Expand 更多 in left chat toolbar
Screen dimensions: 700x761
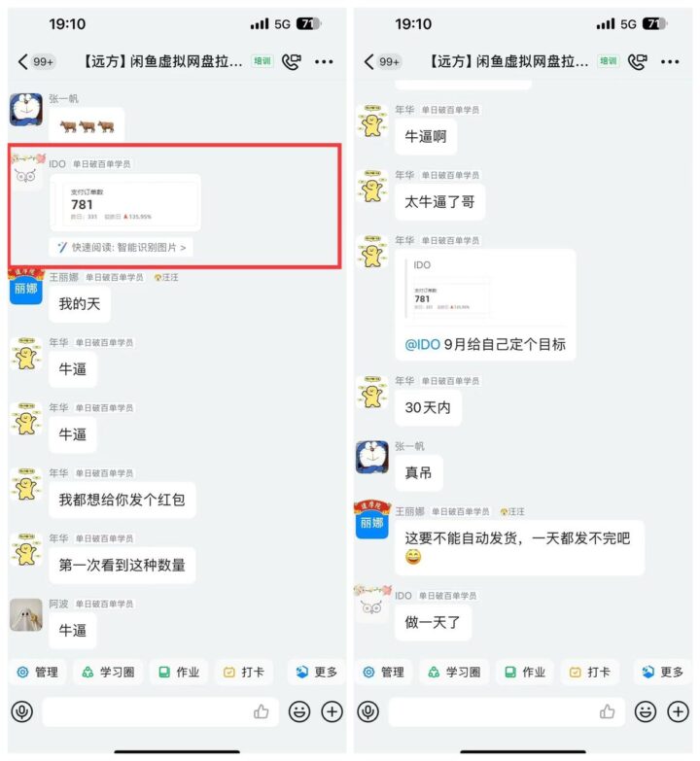[317, 673]
